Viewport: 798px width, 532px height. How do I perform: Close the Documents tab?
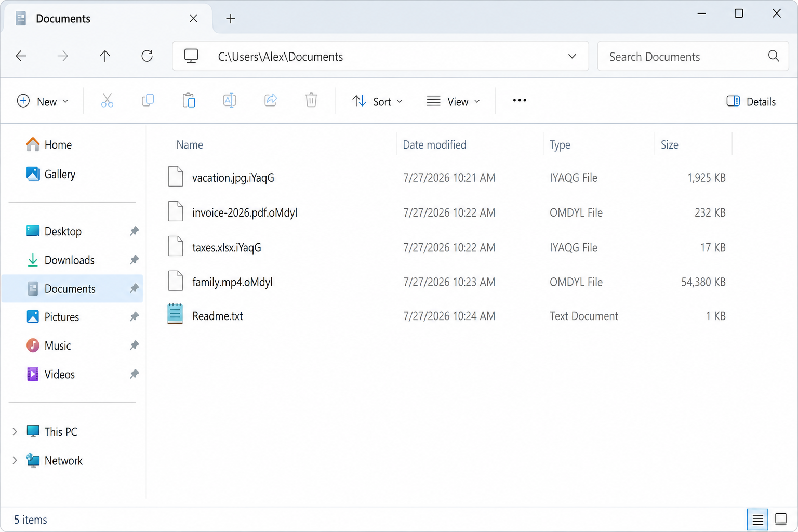coord(193,19)
